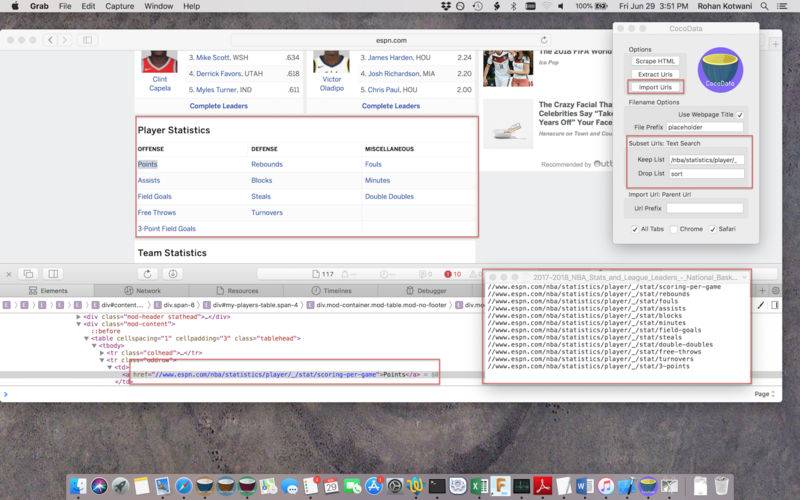This screenshot has width=800, height=500.
Task: Switch to the Debugger inspector tab
Action: point(426,290)
